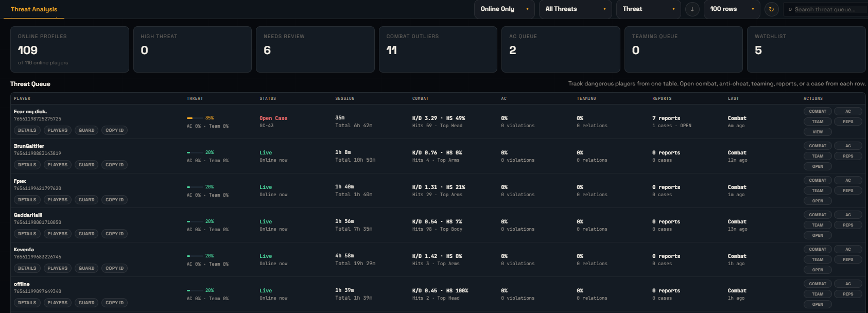Click VIEW action for Fear my dick.
The height and width of the screenshot is (313, 868).
pyautogui.click(x=818, y=132)
